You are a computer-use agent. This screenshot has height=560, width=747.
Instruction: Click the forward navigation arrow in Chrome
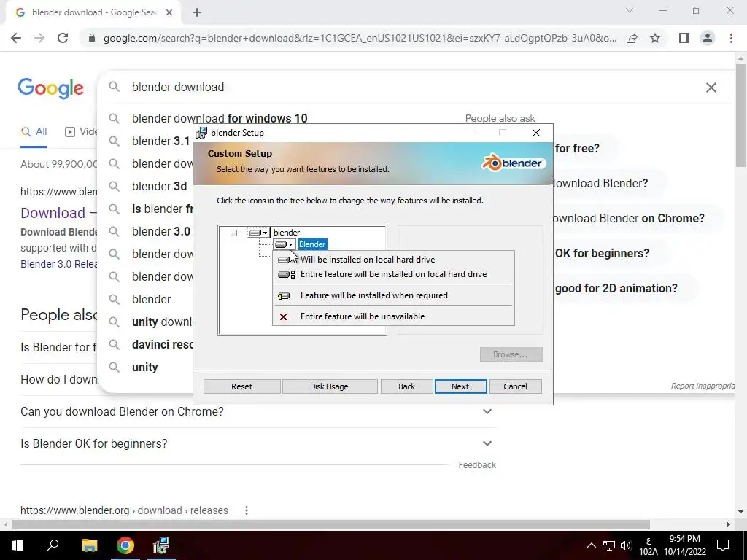point(39,38)
